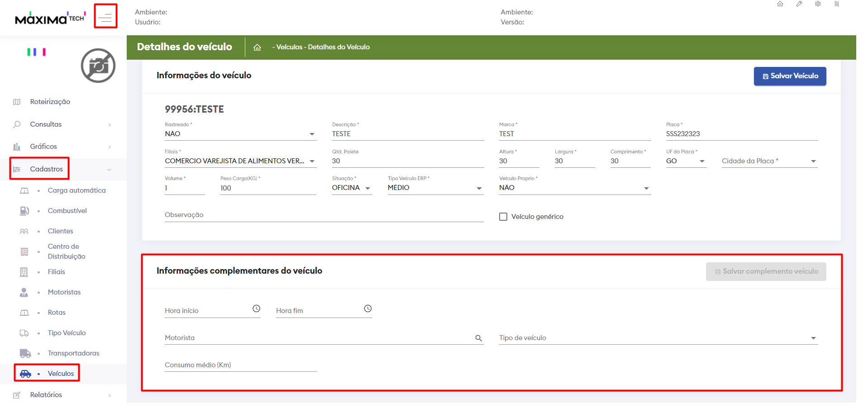868x408 pixels.
Task: Expand the Situação dropdown showing OFICINA
Action: tap(351, 188)
